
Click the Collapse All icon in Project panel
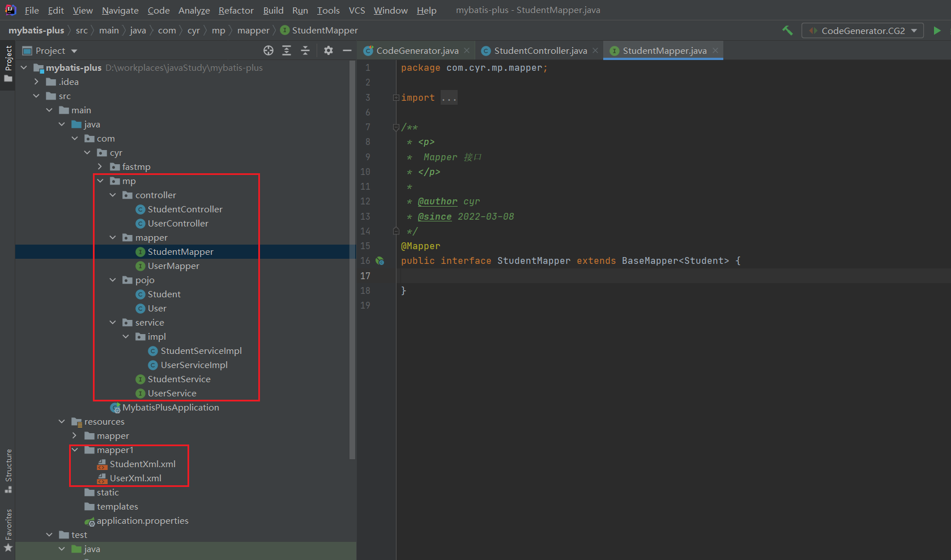305,50
